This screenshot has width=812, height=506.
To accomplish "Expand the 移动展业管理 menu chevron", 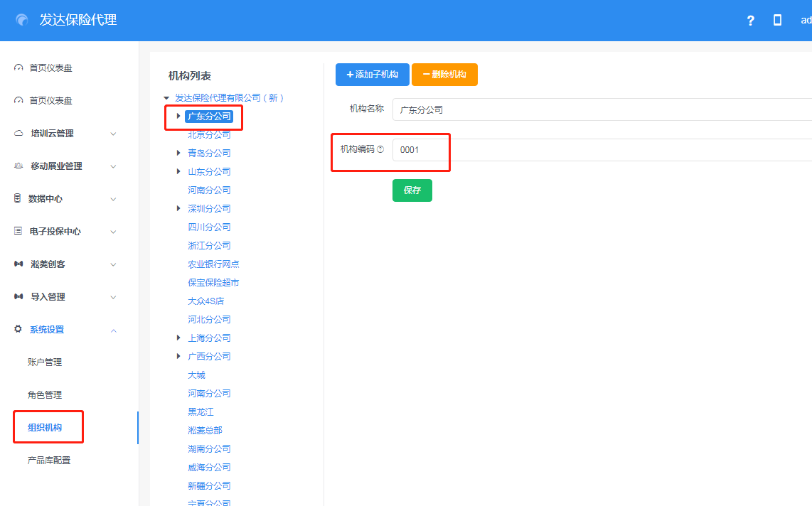I will click(113, 166).
